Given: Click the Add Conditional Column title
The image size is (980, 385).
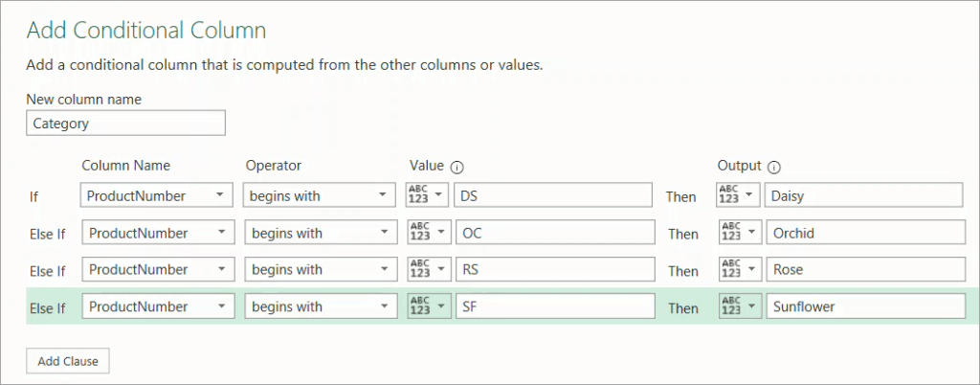Looking at the screenshot, I should click(x=146, y=30).
